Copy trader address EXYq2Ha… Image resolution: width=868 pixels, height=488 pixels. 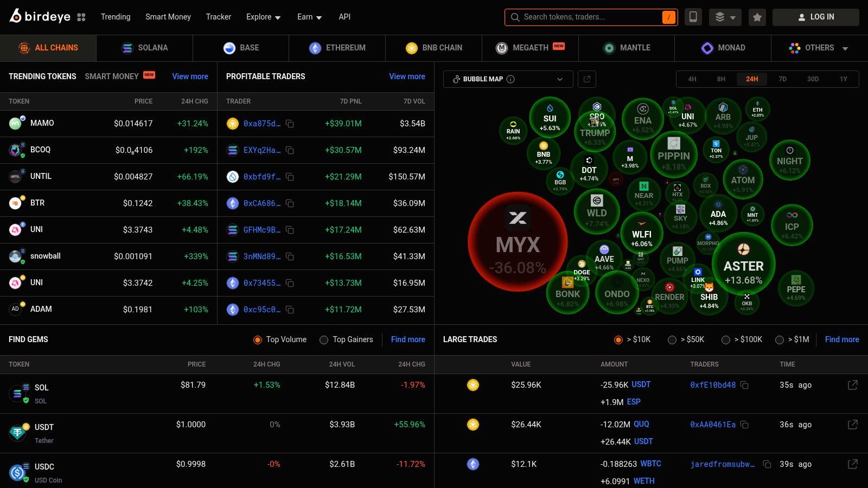click(x=290, y=150)
